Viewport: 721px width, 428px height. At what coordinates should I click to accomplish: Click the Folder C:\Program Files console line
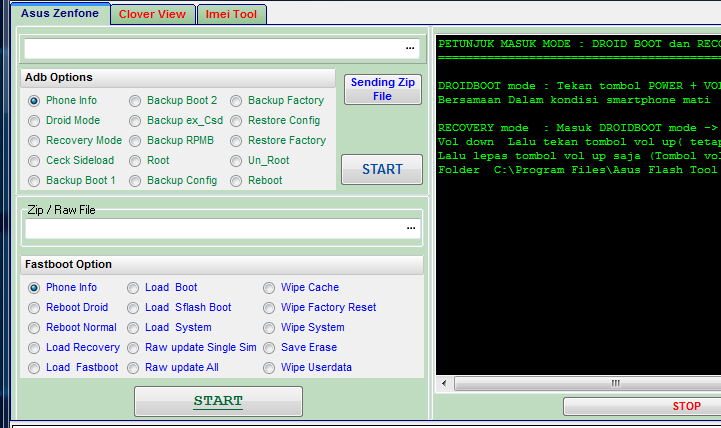point(579,170)
